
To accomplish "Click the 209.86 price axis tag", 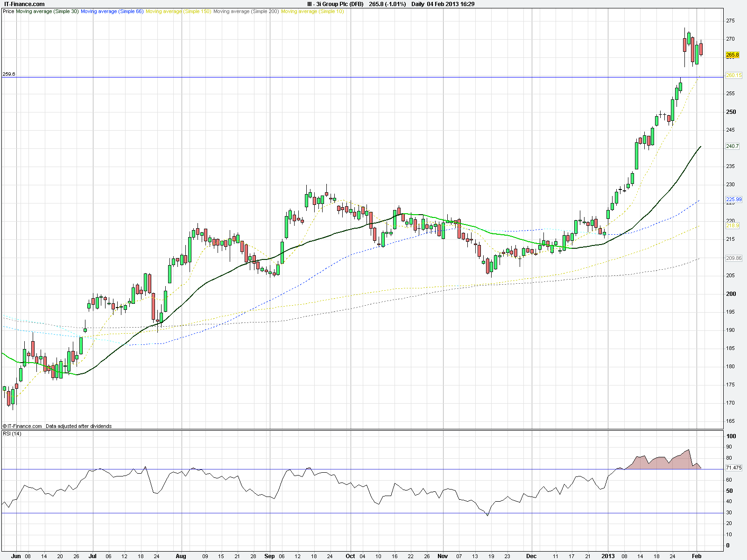I will 733,258.
